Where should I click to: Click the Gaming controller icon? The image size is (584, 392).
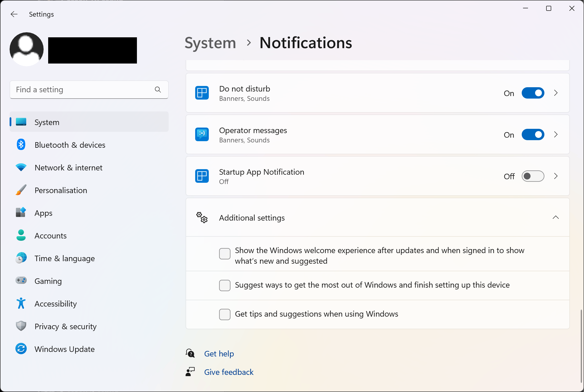(x=21, y=280)
